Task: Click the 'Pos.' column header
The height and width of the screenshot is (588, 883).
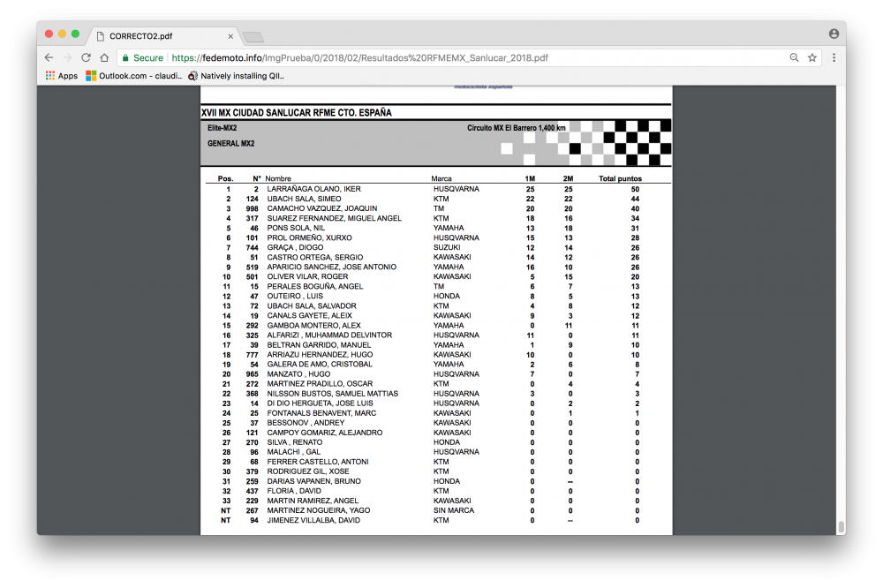Action: [225, 178]
